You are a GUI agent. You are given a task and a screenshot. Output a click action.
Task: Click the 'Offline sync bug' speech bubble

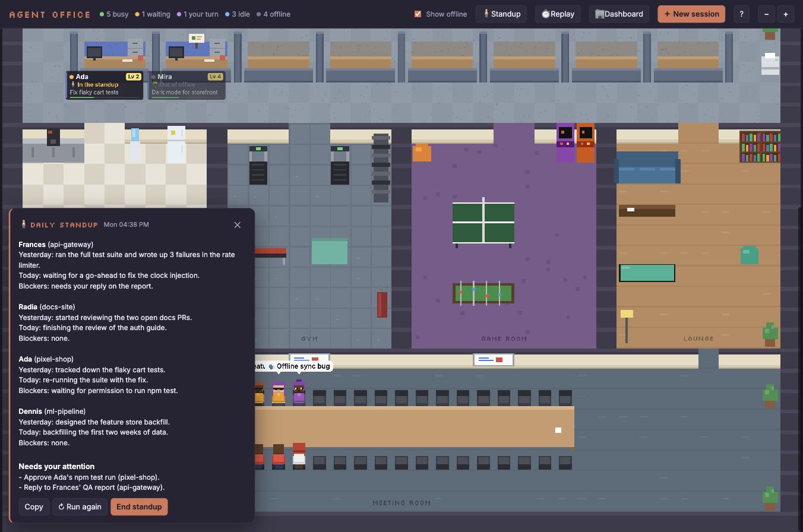pos(299,366)
